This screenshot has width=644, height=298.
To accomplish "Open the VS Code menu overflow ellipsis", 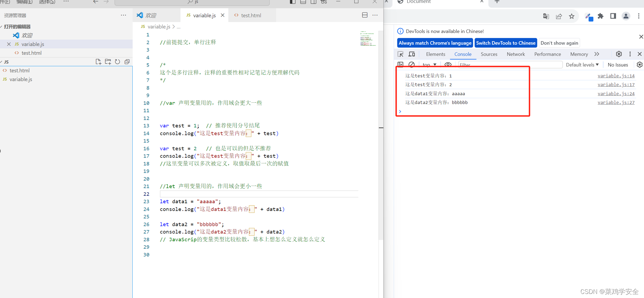I will click(66, 2).
